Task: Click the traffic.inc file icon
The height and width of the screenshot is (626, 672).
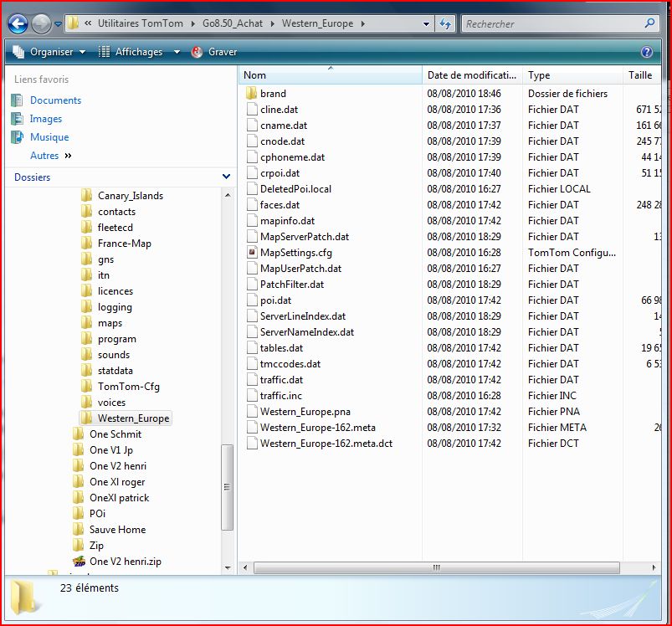Action: 252,396
